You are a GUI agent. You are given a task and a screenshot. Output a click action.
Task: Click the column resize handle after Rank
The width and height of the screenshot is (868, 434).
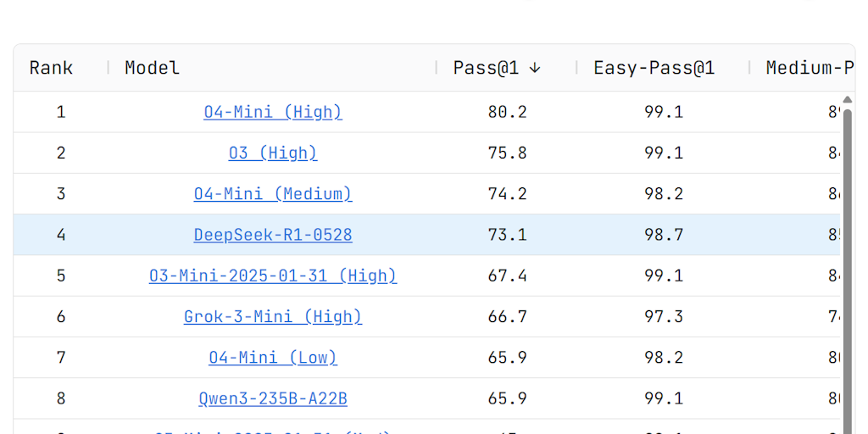[x=108, y=68]
